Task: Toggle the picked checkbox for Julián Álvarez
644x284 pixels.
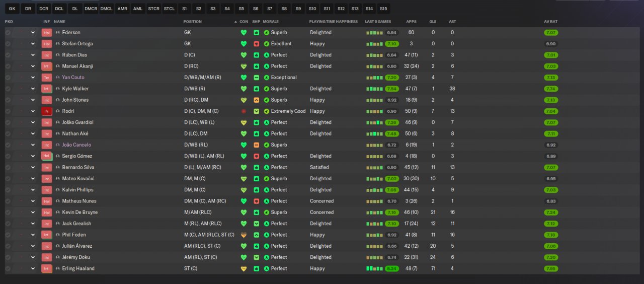Action: [8, 246]
